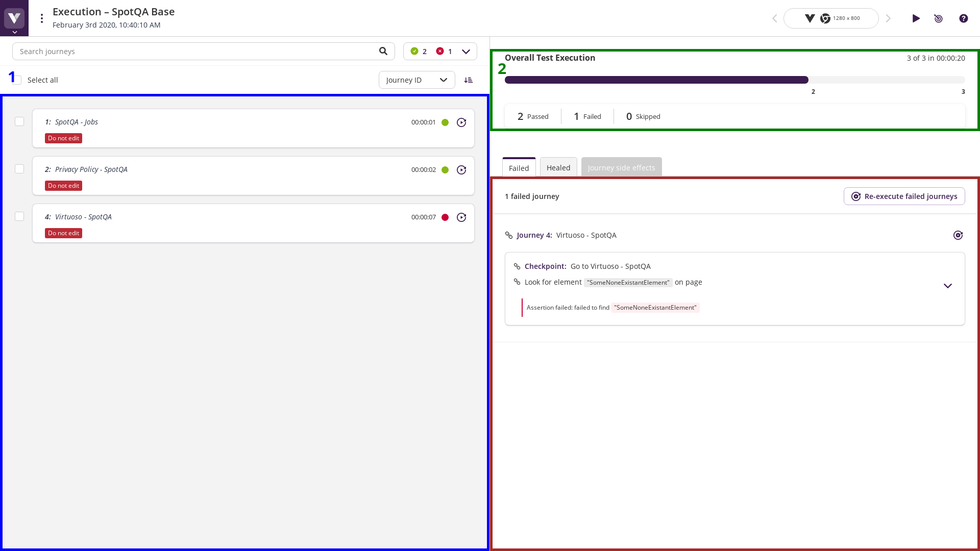Image resolution: width=980 pixels, height=551 pixels.
Task: Go to previous execution arrow
Action: (x=774, y=18)
